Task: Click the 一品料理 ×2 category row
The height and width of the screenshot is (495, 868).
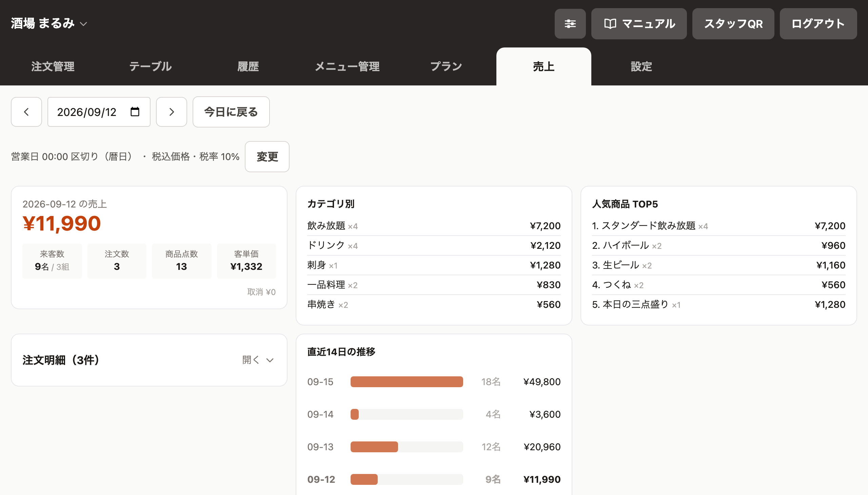Action: pyautogui.click(x=434, y=285)
